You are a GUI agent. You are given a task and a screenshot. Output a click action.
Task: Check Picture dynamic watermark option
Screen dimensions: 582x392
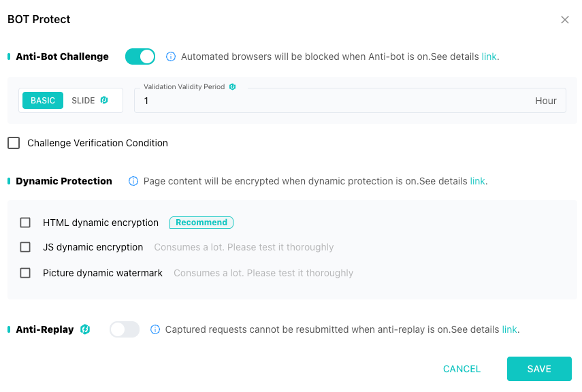[25, 273]
